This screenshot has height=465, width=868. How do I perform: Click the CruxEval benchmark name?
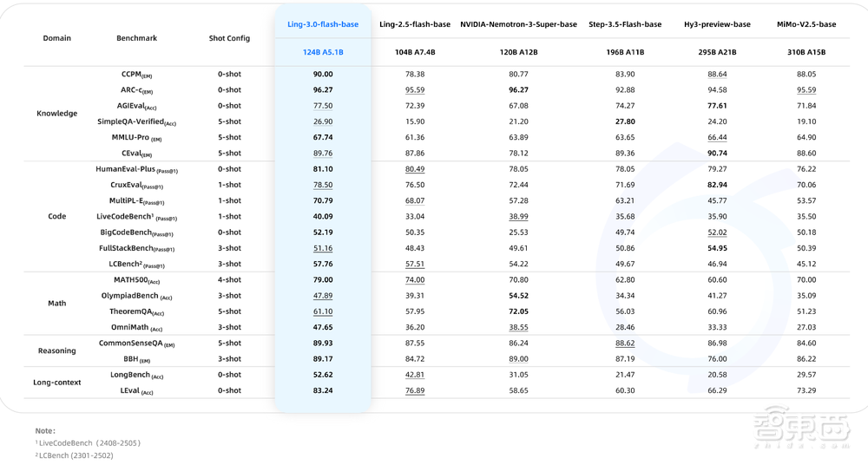tap(137, 186)
